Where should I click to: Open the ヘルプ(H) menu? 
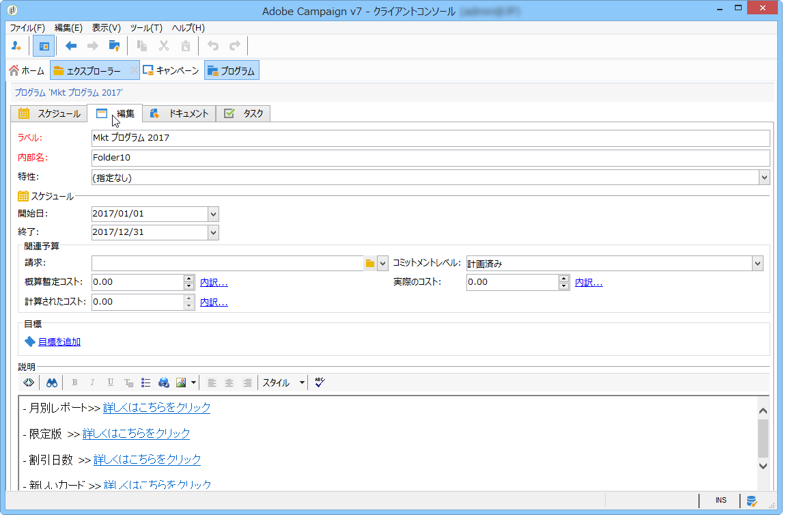[188, 28]
